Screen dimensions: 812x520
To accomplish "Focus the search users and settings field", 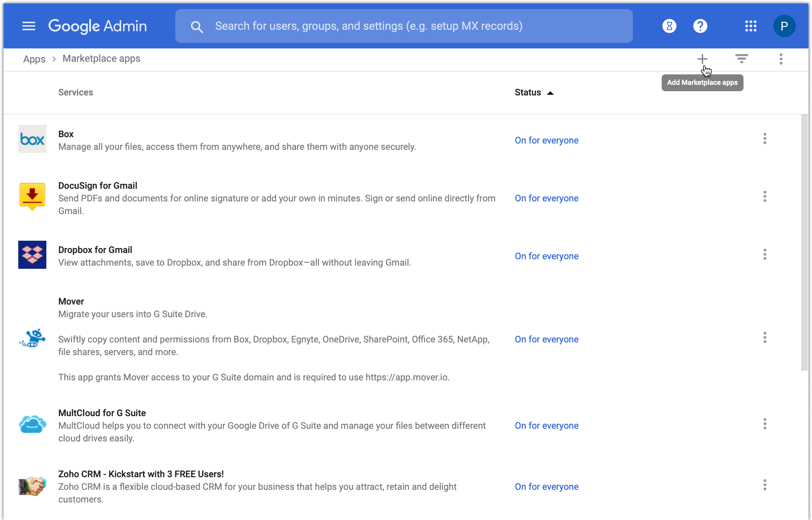I will [404, 26].
